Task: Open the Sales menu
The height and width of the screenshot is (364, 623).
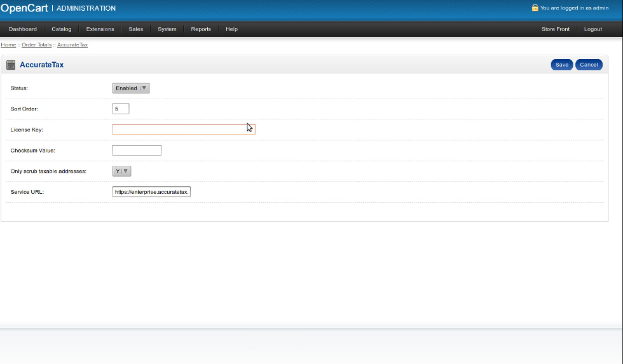Action: (x=136, y=29)
